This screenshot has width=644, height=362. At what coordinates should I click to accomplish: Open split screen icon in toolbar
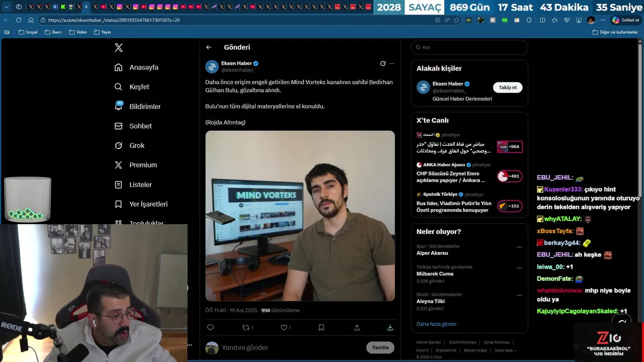pos(542,20)
